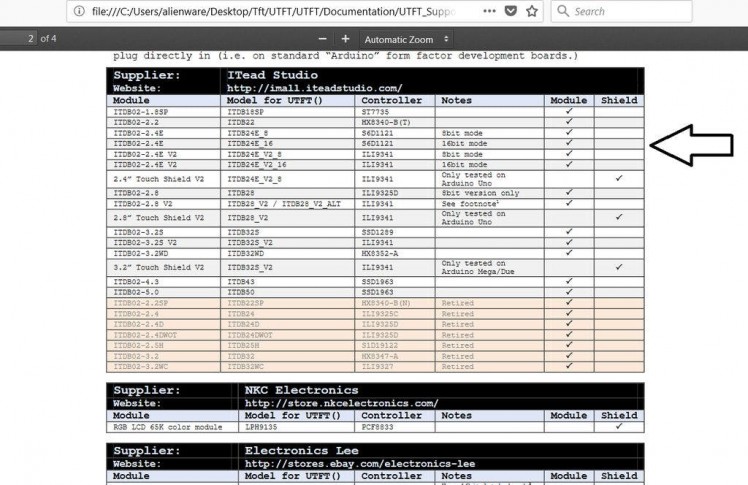Open the Automatic Zoom dropdown
This screenshot has width=748, height=485.
coord(406,40)
